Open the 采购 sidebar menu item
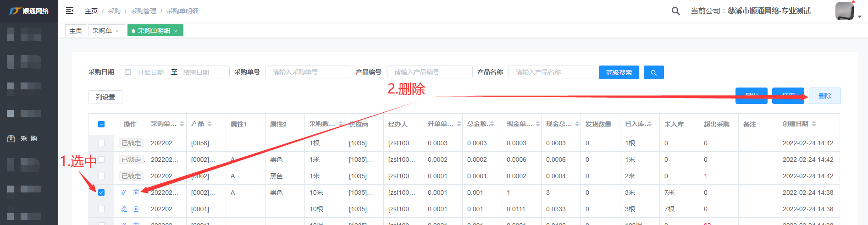 tap(29, 138)
